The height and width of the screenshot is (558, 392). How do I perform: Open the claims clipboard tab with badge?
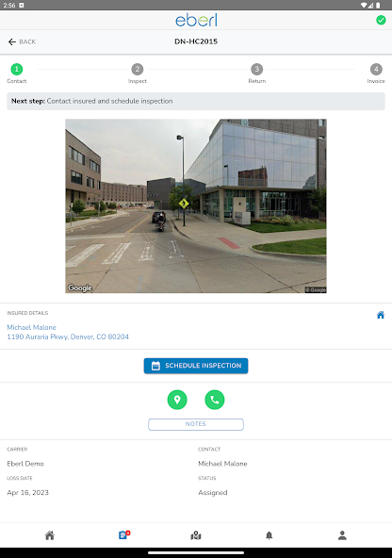[x=123, y=534]
